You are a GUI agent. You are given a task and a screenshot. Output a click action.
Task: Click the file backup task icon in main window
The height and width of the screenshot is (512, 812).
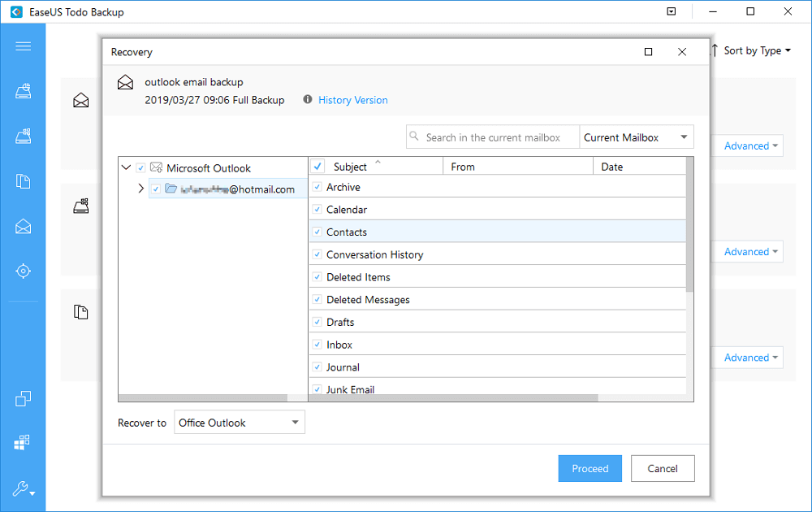pos(80,312)
